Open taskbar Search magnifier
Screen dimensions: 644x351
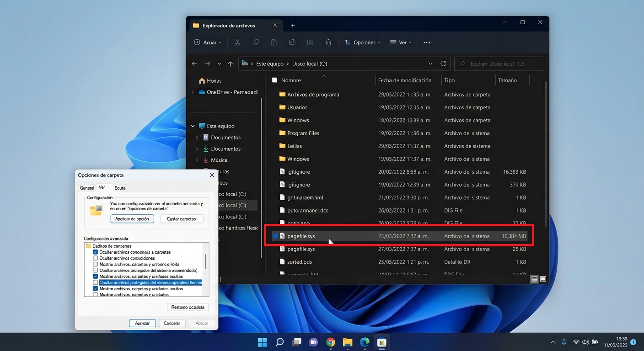pyautogui.click(x=279, y=342)
